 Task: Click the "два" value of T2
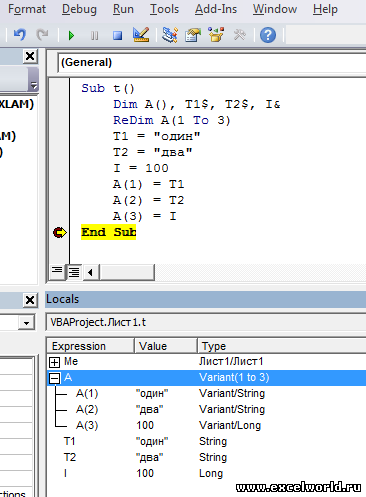tap(149, 458)
